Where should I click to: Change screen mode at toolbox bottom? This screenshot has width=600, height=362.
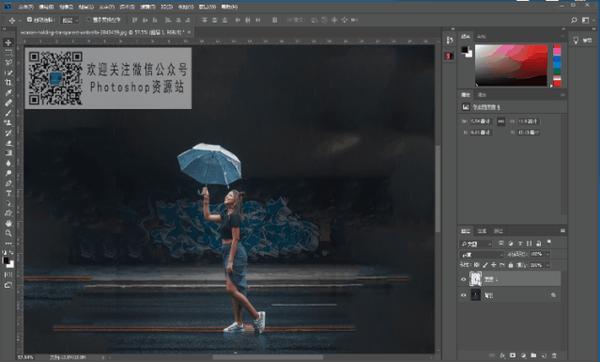point(8,285)
